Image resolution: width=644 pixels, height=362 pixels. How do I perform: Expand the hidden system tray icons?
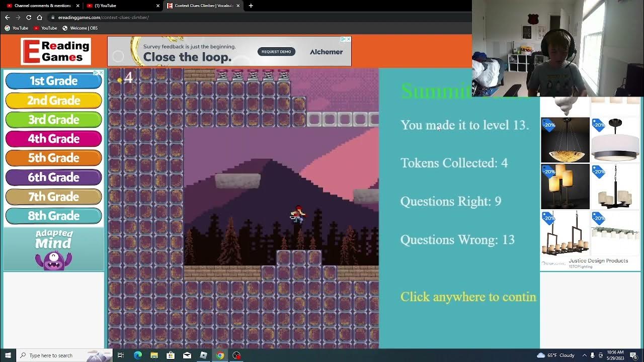click(584, 355)
